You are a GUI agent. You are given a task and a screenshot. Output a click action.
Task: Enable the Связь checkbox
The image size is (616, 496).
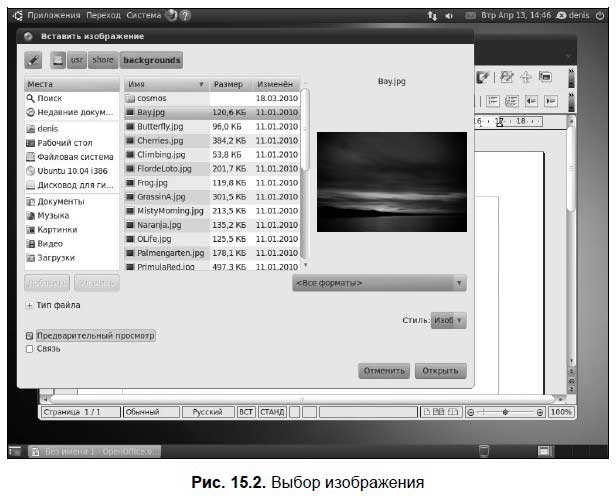tap(29, 349)
